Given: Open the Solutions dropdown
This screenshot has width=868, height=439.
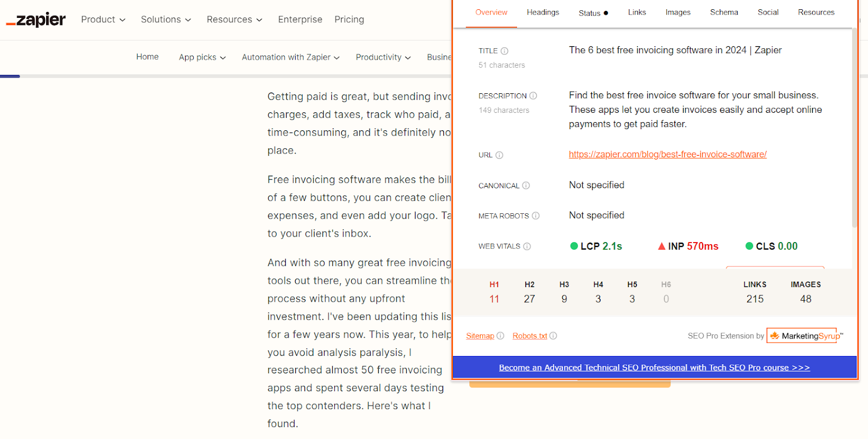Looking at the screenshot, I should point(166,20).
